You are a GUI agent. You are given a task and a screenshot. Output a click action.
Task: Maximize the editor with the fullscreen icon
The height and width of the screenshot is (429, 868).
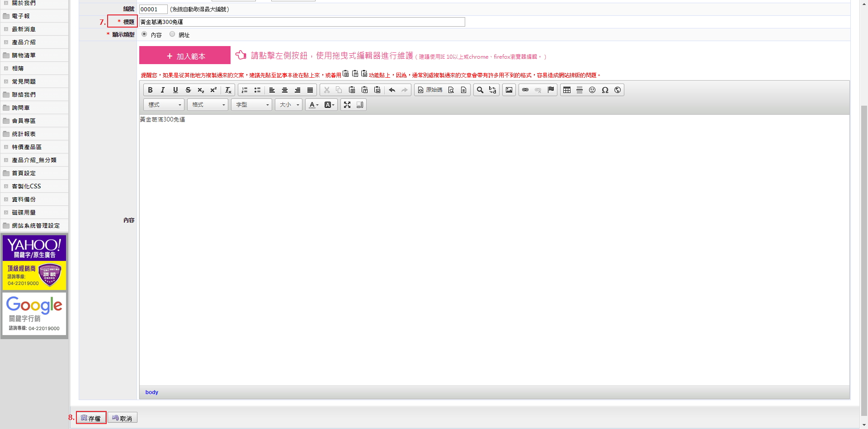click(347, 105)
